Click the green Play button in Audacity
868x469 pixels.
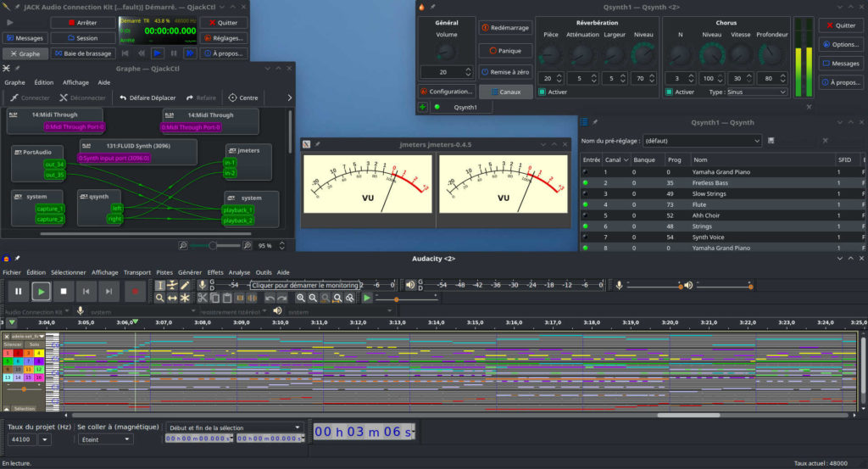click(41, 291)
